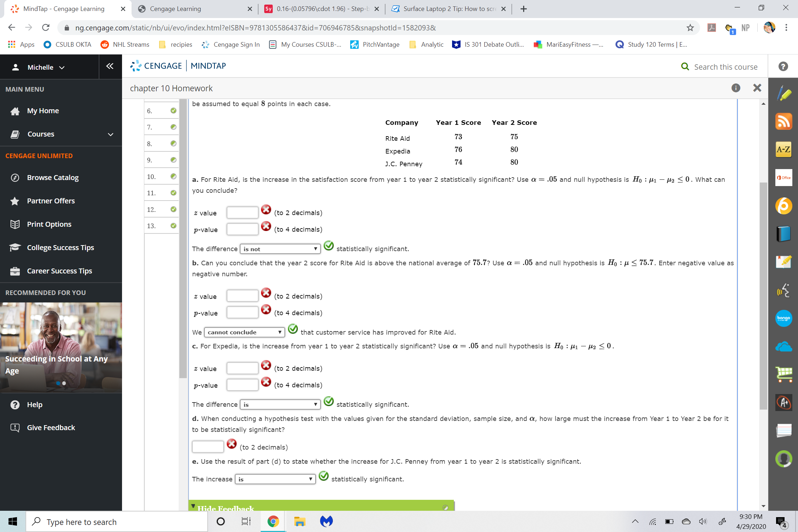Click the yellow highlighter tool icon
Screen dimensions: 798x532
click(x=783, y=94)
